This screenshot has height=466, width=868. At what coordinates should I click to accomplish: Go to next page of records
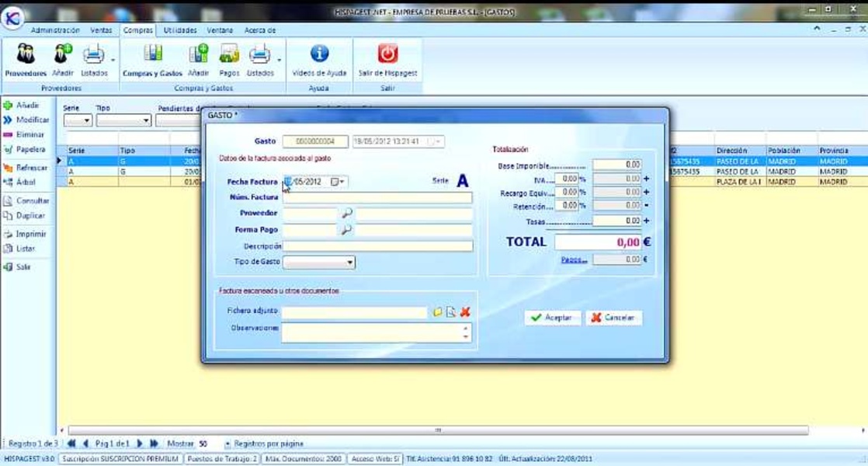pyautogui.click(x=140, y=443)
